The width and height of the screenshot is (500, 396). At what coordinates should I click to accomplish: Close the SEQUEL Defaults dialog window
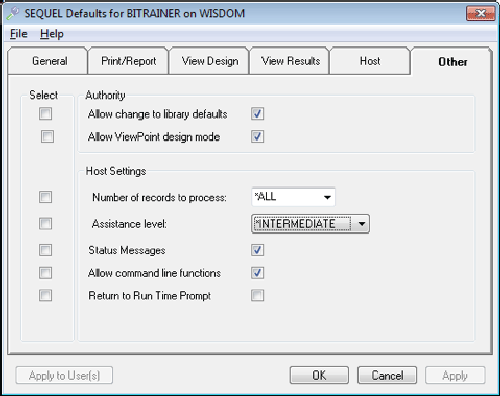tap(480, 13)
